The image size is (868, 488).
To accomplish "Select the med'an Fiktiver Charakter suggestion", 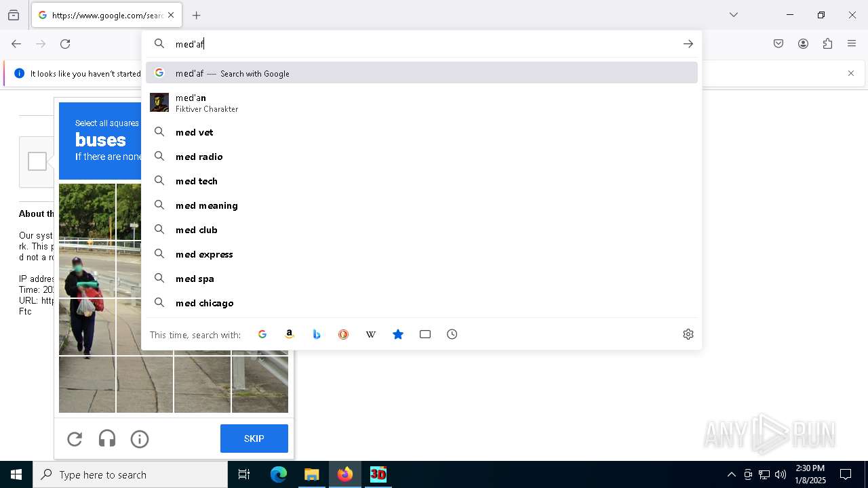I will point(422,102).
